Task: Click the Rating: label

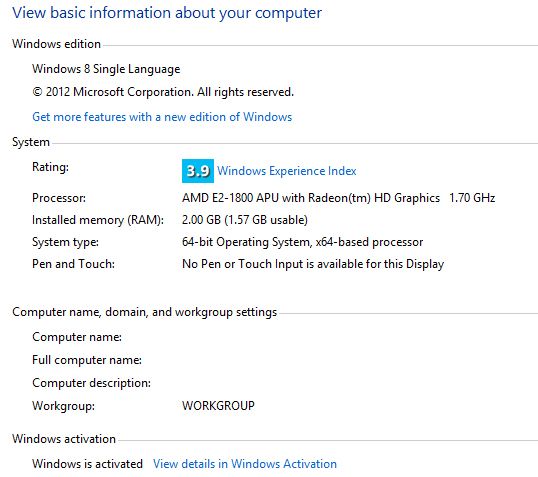Action: 50,167
